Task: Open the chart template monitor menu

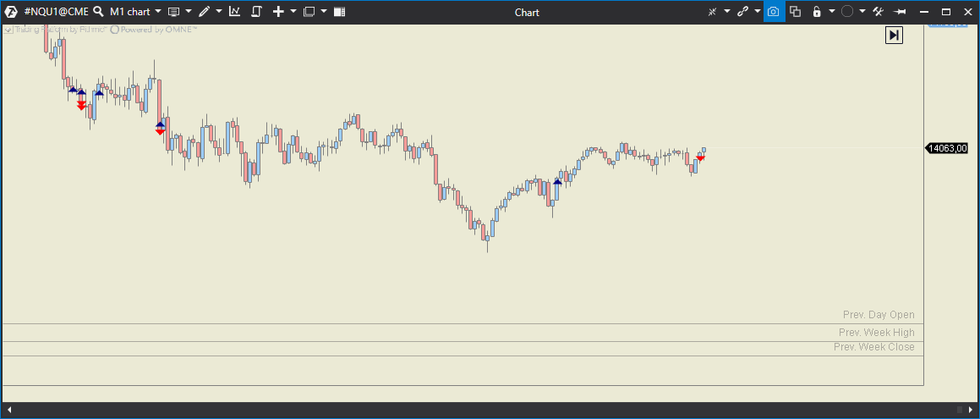Action: [173, 12]
